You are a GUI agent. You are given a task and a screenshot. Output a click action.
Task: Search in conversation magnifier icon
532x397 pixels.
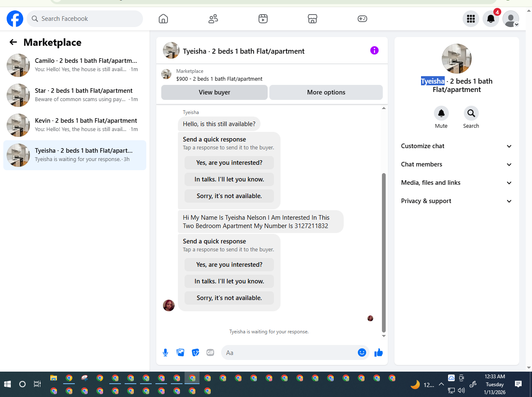point(471,113)
